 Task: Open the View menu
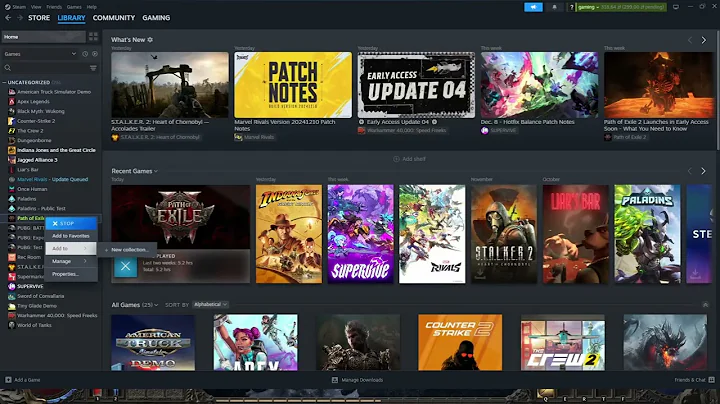[x=36, y=7]
